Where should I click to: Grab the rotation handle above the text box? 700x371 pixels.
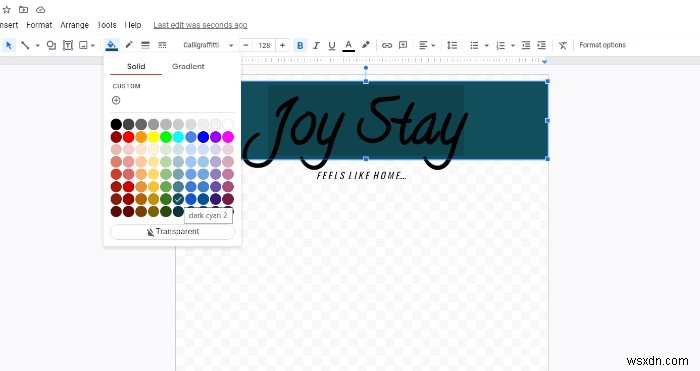pyautogui.click(x=366, y=68)
